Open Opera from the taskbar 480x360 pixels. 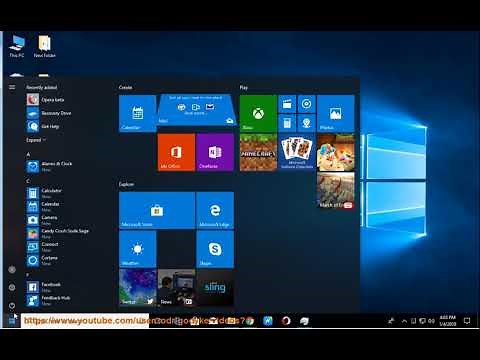pyautogui.click(x=286, y=321)
